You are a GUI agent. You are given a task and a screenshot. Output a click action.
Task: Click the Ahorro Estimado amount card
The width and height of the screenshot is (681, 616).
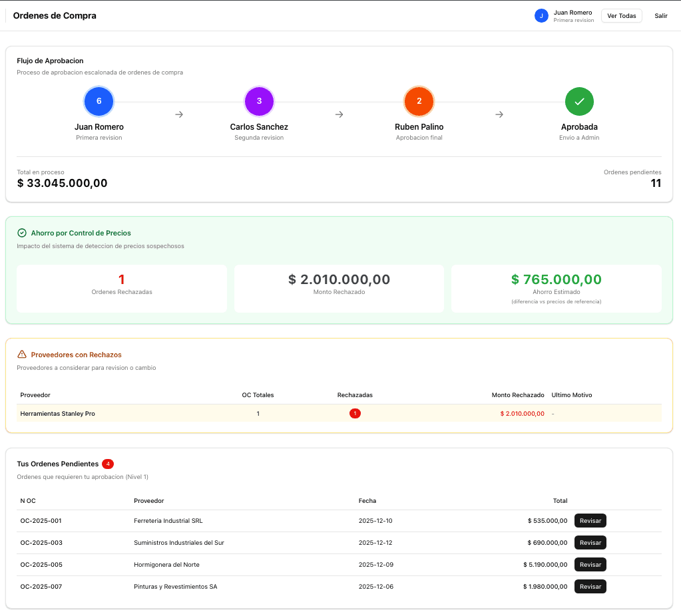pos(556,288)
